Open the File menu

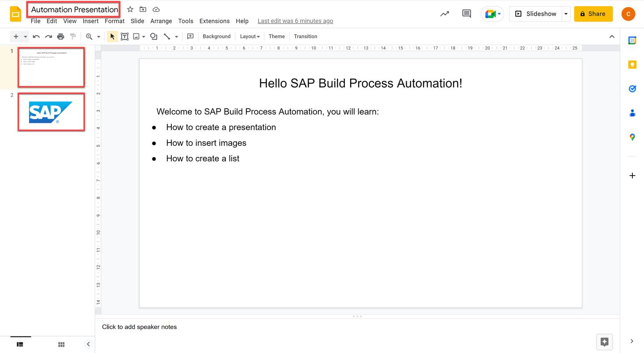(x=35, y=21)
